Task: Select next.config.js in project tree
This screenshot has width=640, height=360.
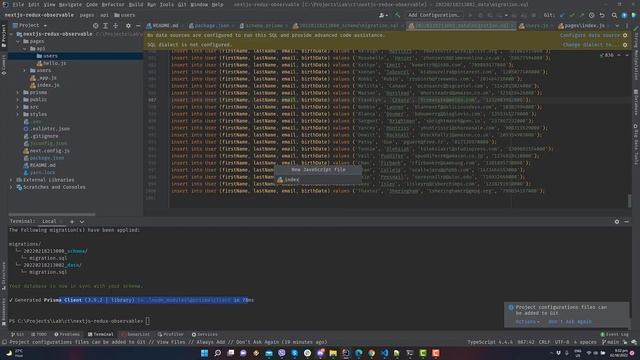Action: click(x=49, y=151)
